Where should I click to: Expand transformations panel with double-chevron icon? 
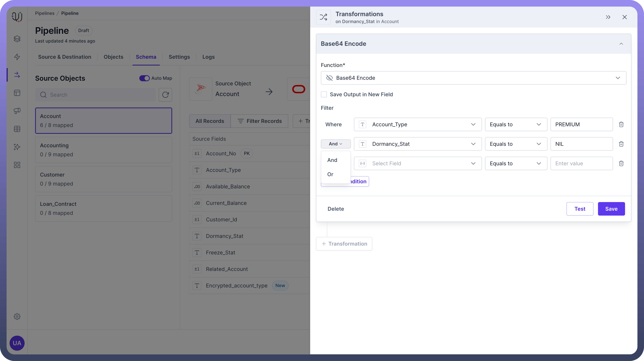click(x=608, y=17)
